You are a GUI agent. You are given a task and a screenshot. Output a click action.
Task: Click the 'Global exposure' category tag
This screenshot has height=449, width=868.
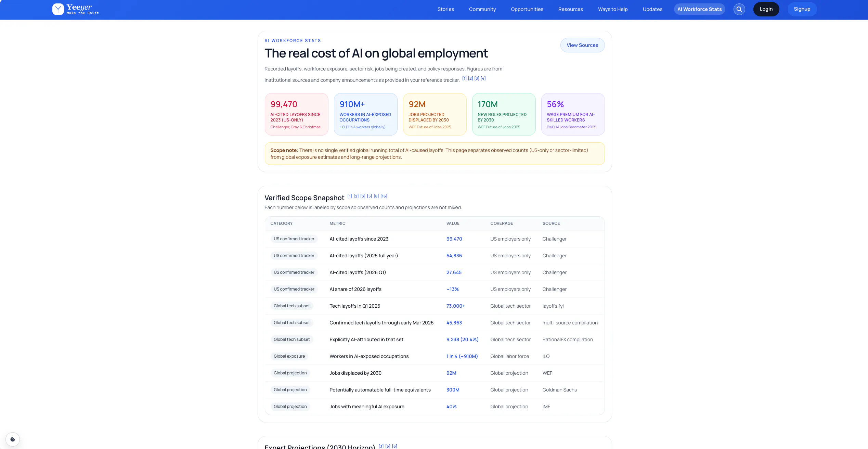click(x=289, y=356)
